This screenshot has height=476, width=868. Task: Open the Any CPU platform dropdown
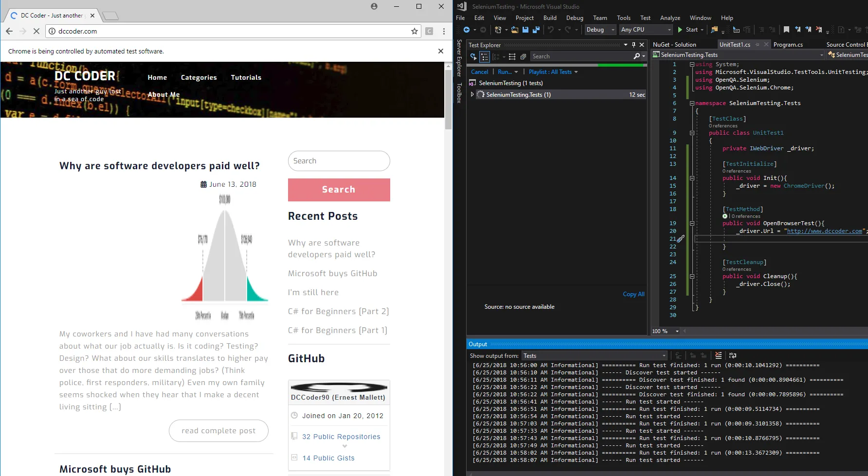646,30
